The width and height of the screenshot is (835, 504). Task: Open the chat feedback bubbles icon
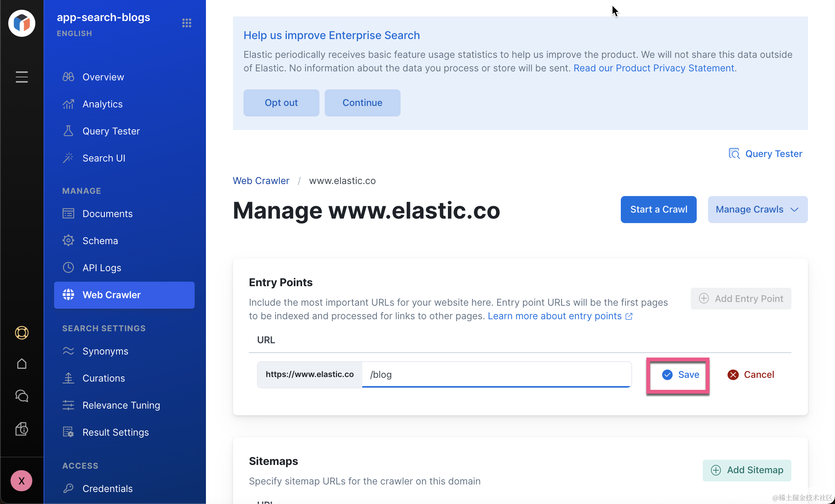(22, 396)
